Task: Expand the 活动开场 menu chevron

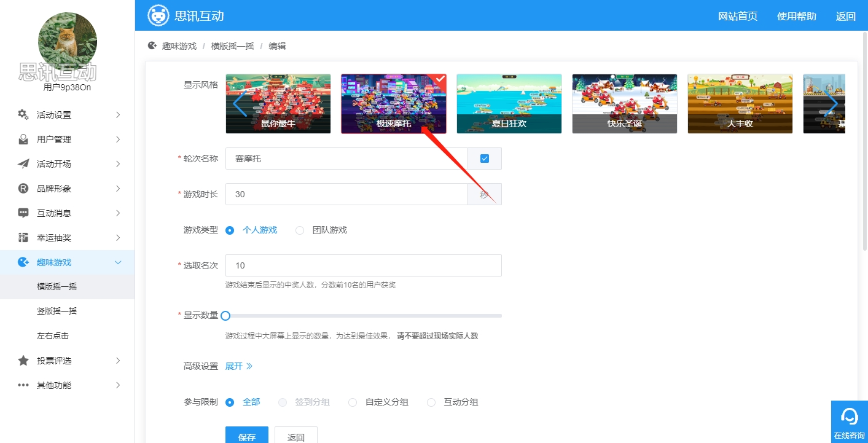Action: click(x=118, y=164)
